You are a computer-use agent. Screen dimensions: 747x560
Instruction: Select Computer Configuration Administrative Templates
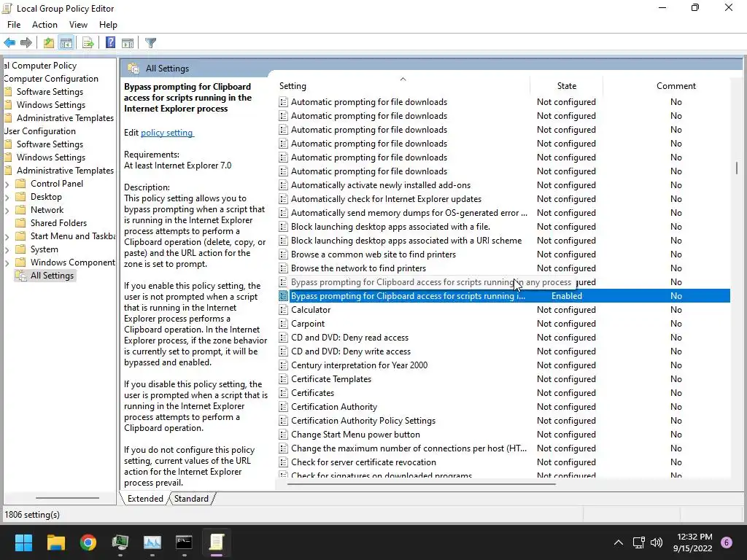click(x=65, y=118)
